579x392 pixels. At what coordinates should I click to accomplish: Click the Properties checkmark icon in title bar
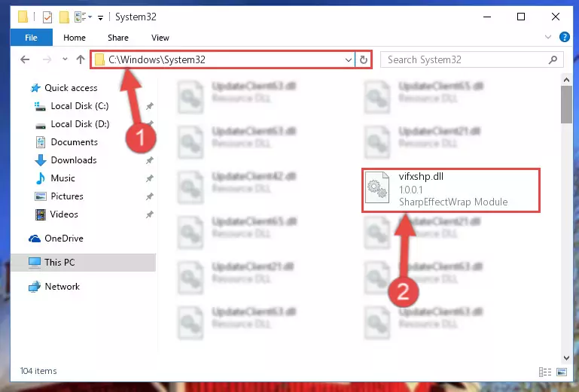[x=47, y=17]
